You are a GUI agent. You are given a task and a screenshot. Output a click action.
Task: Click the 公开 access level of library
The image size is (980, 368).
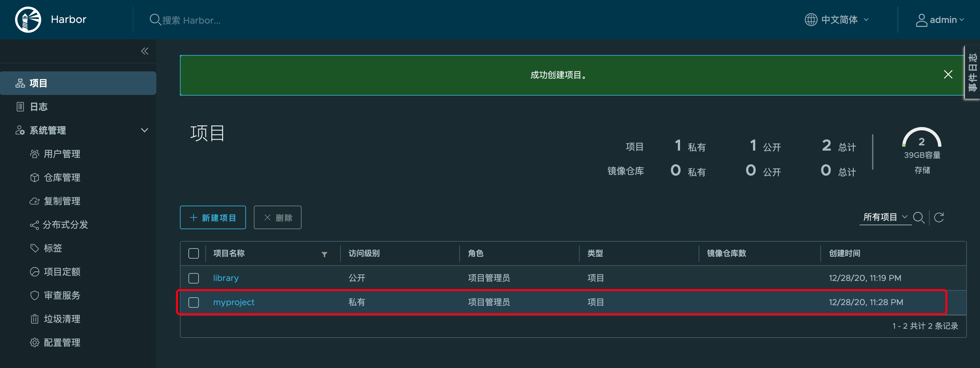pos(357,278)
